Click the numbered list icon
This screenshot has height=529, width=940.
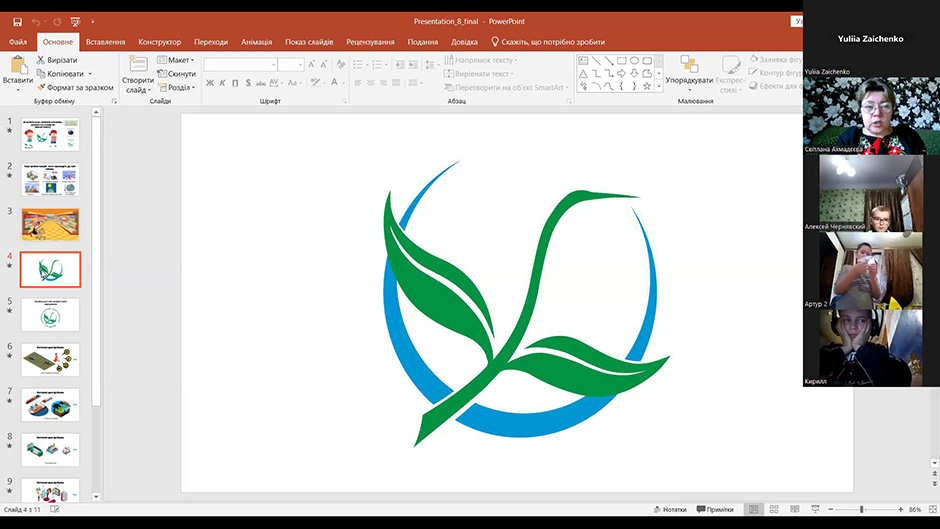point(377,64)
